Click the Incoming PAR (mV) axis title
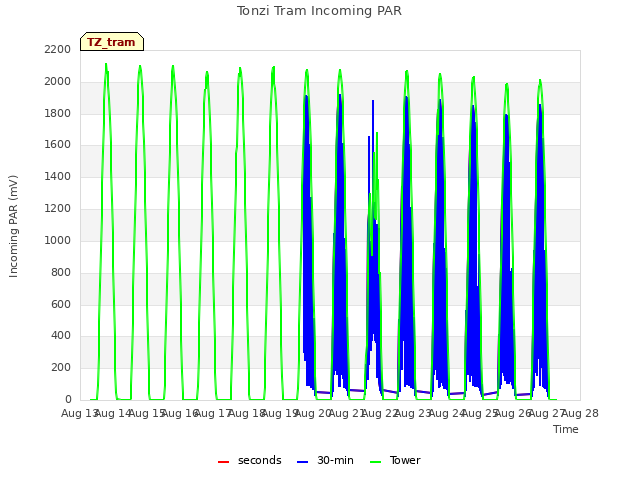Viewport: 640px width, 480px height. (13, 227)
